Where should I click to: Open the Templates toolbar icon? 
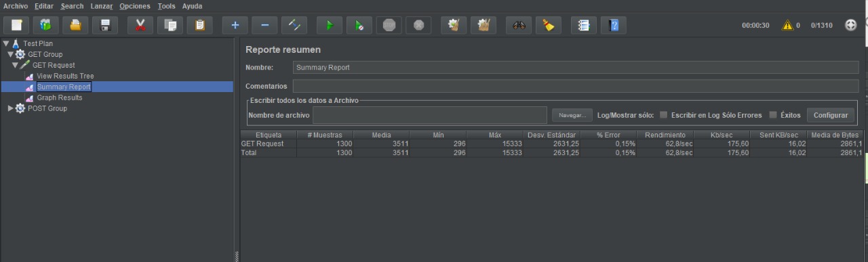46,25
